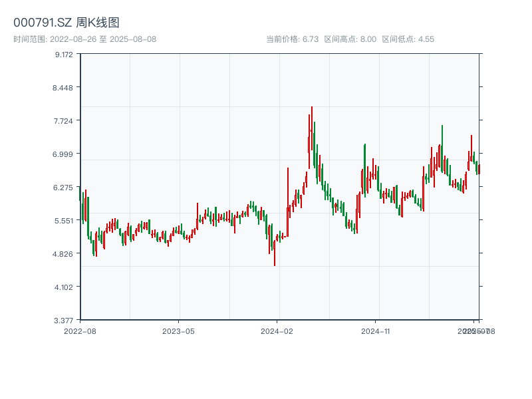This screenshot has width=532, height=399.
Task: Click the 3.377 y-axis bottom label
Action: pyautogui.click(x=64, y=321)
